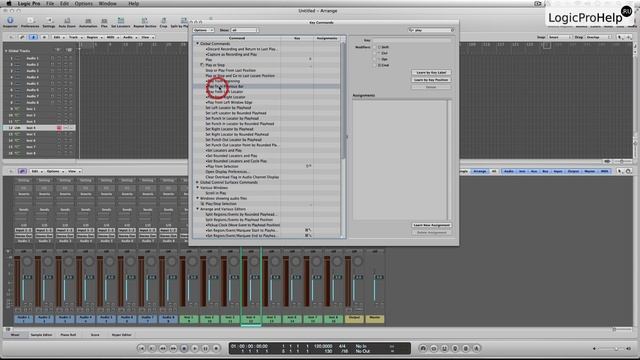
Task: Toggle record enable on track 12 Inst 4
Action: click(x=59, y=128)
